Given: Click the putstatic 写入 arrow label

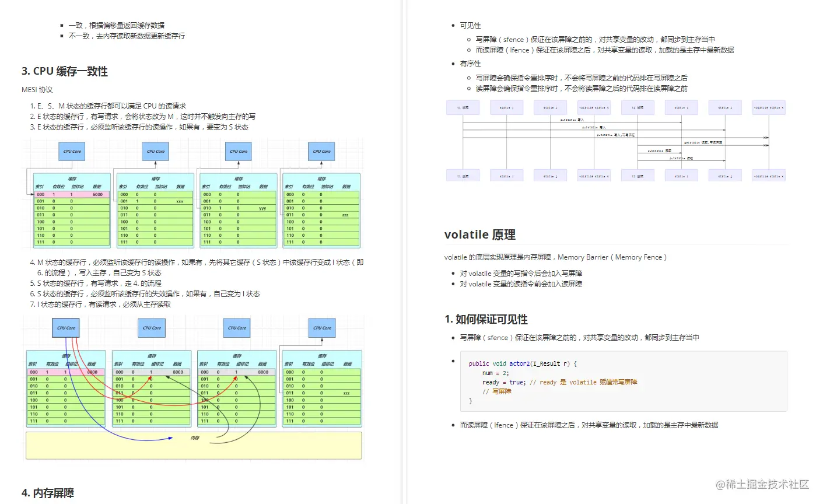Looking at the screenshot, I should [x=572, y=120].
